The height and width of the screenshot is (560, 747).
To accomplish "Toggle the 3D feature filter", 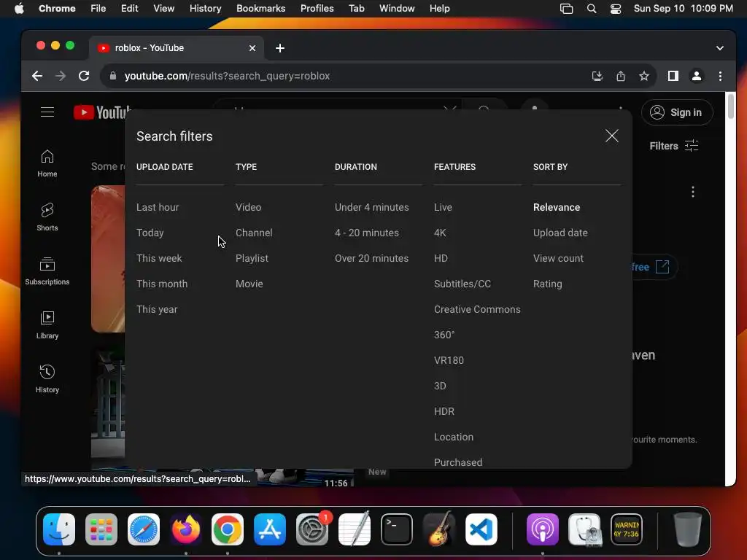I will pyautogui.click(x=440, y=386).
